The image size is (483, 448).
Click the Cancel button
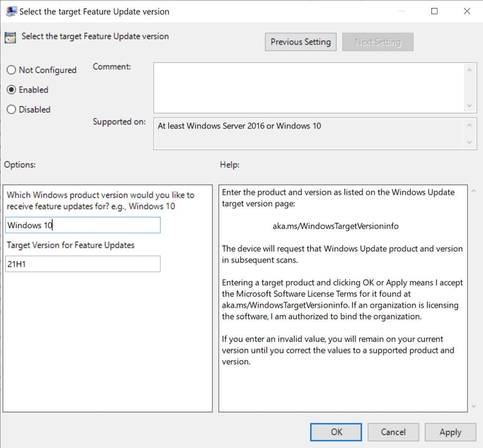[x=393, y=432]
